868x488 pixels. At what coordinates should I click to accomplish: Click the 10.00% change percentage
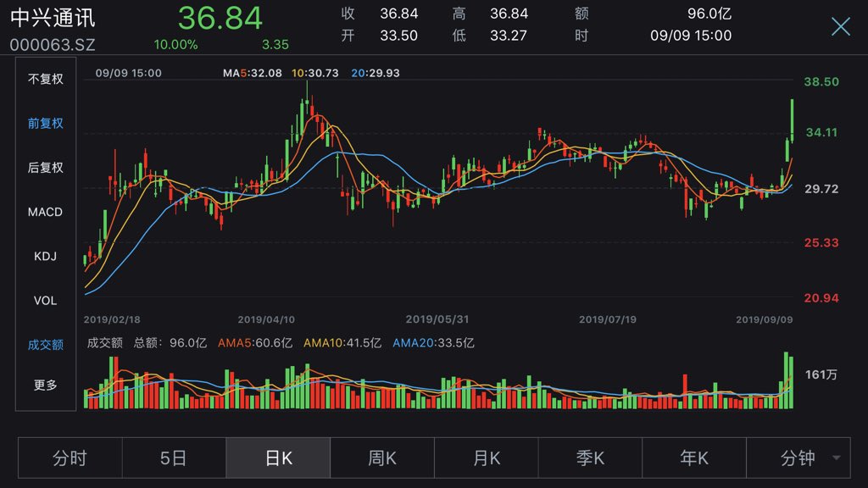(x=175, y=45)
